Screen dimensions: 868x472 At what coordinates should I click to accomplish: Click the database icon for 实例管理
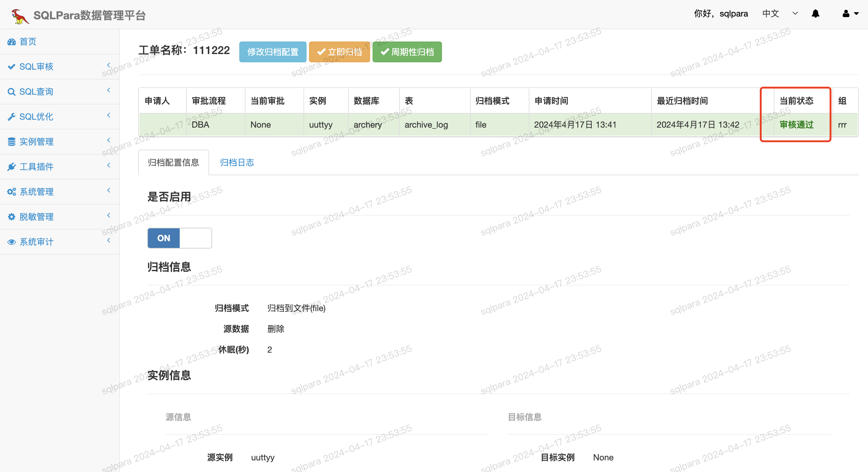[x=11, y=142]
